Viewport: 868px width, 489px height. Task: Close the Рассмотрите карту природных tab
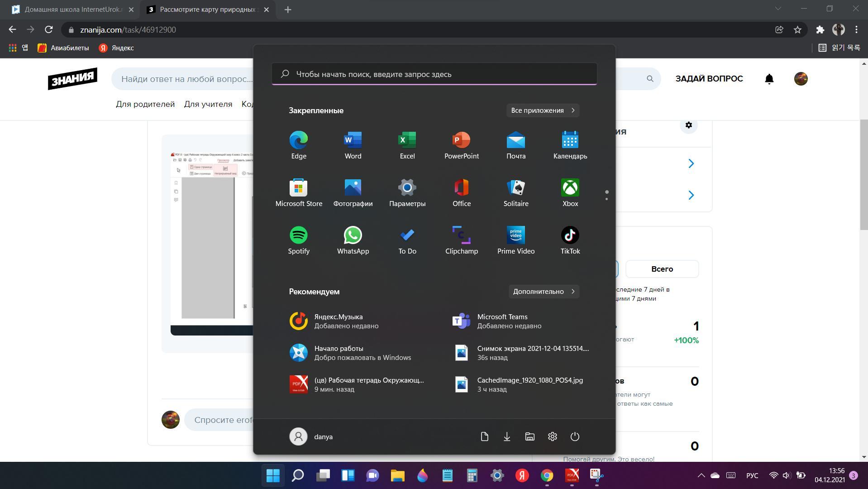(x=267, y=10)
